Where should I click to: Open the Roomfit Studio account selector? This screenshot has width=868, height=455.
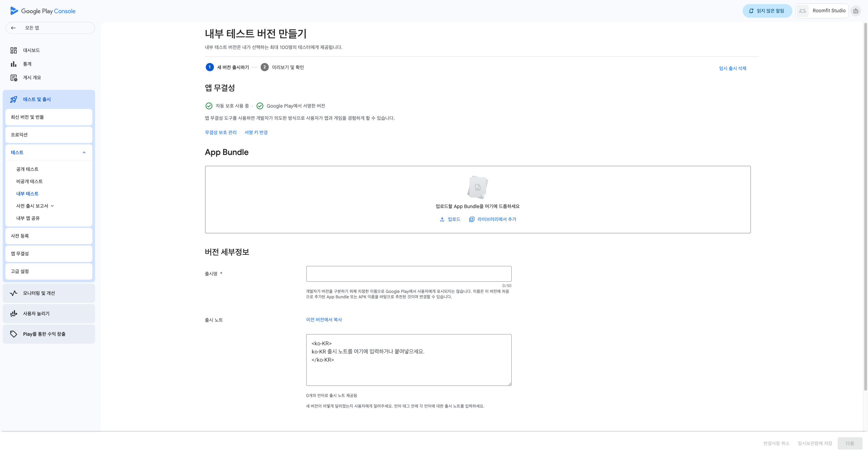pos(821,11)
